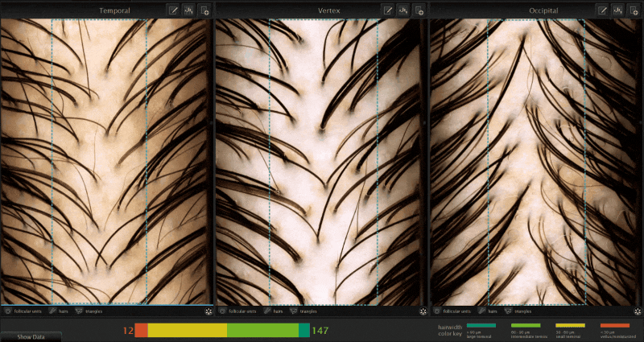Click inside the Occipital scalp image
Viewport: 644px width, 342px height.
click(535, 162)
